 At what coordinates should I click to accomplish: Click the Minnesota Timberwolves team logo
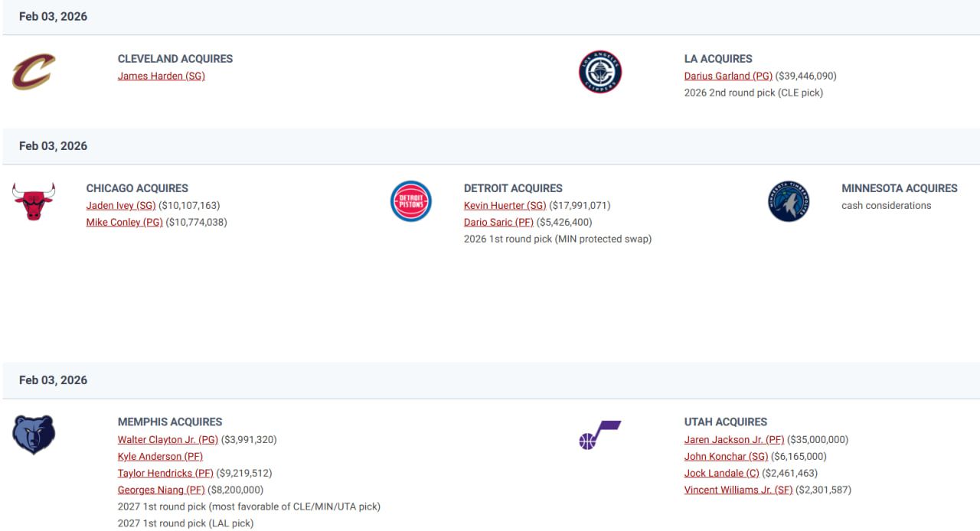click(789, 201)
